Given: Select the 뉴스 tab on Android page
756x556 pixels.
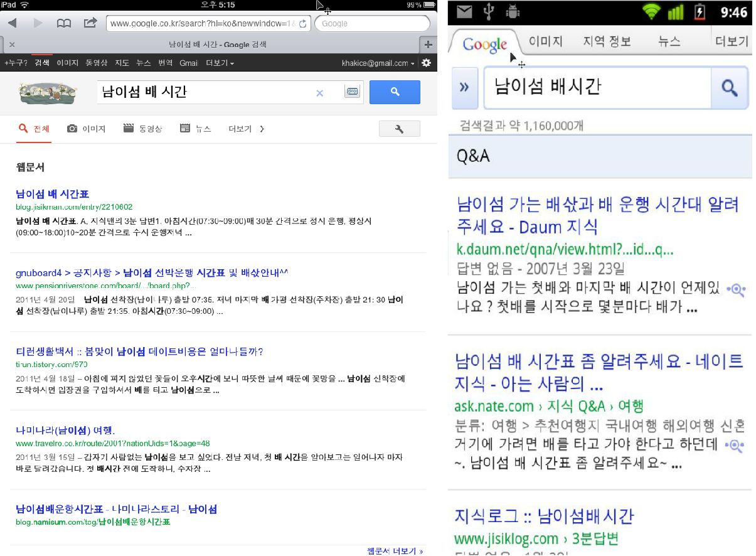Looking at the screenshot, I should [669, 42].
